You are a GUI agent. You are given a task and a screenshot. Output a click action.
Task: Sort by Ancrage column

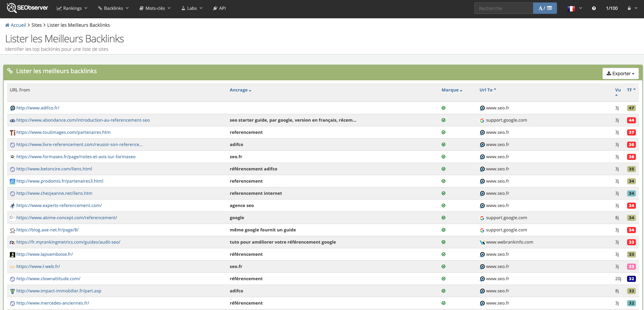(x=240, y=90)
